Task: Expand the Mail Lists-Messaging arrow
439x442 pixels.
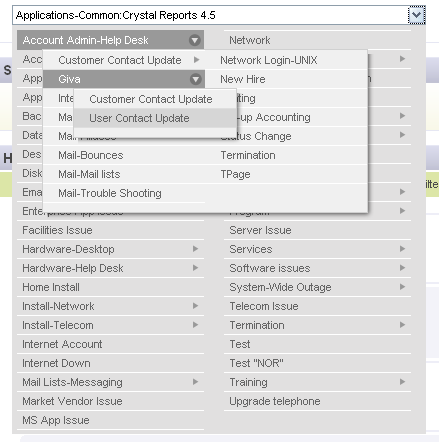Action: pos(196,382)
